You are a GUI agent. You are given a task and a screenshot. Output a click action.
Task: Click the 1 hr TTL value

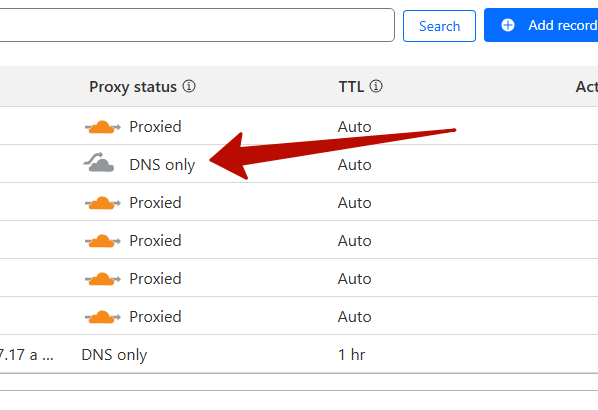coord(352,355)
